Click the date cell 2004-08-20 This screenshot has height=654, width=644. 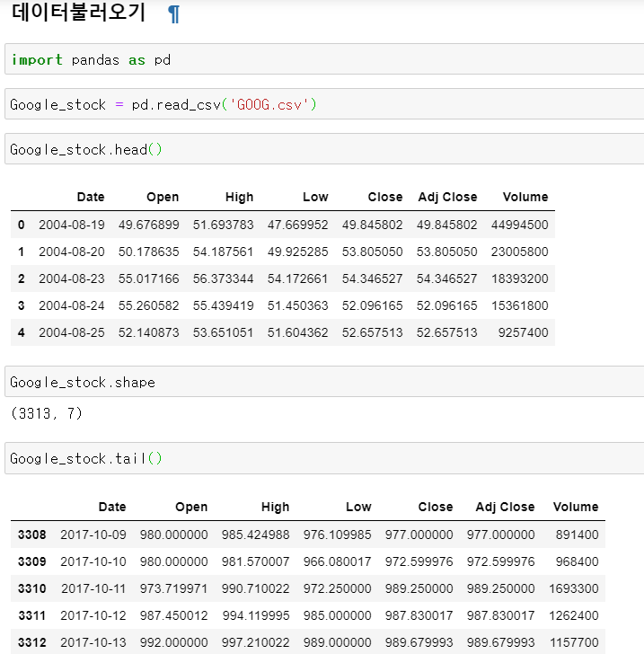pos(72,252)
